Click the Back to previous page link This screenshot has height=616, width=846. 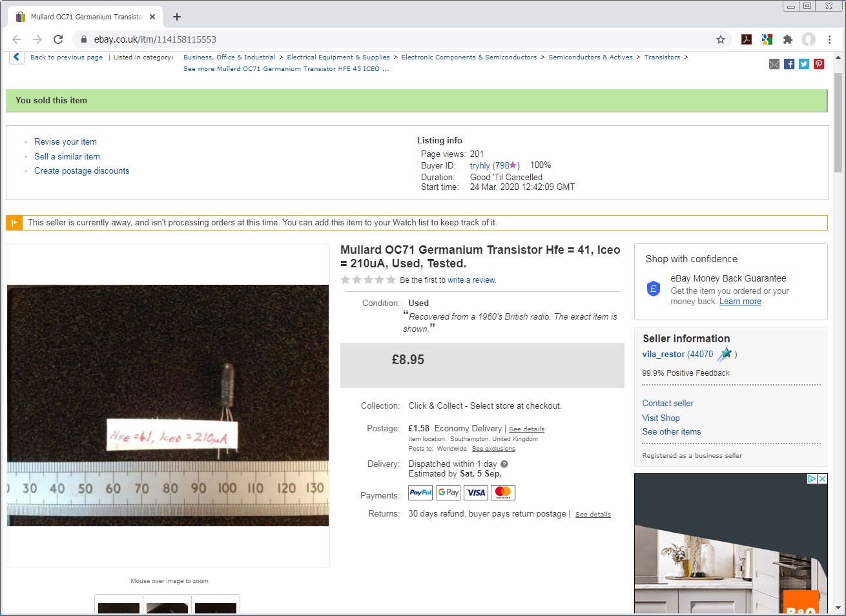coord(67,57)
